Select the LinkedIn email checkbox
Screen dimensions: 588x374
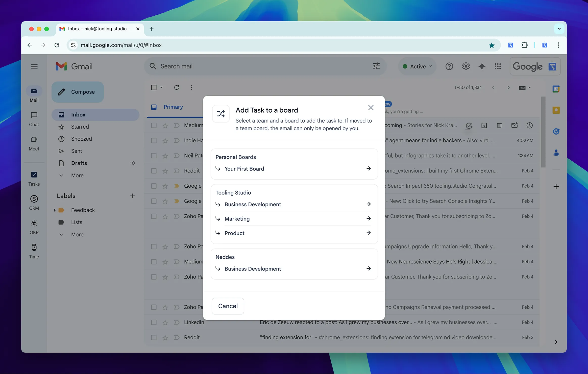click(154, 322)
